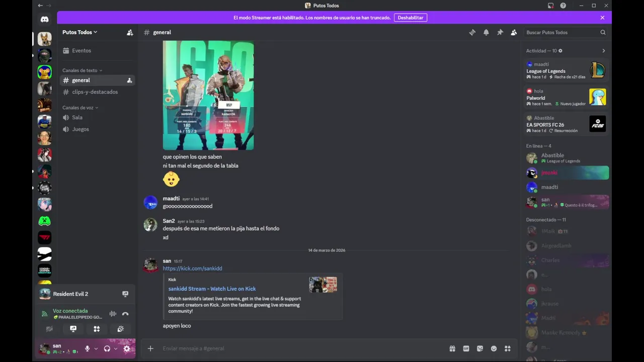Share your screen from voice panel
644x362 pixels.
(73, 329)
